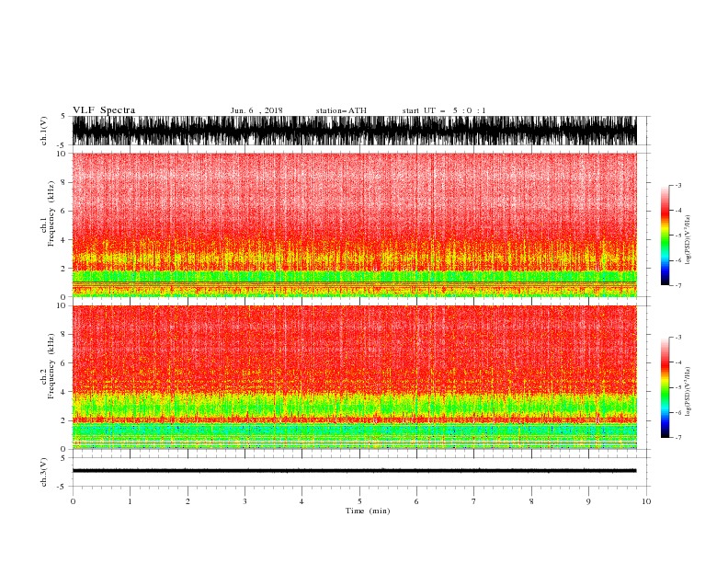The height and width of the screenshot is (563, 728).
Task: Click the 'VLF Spectra' title text
Action: (x=104, y=110)
